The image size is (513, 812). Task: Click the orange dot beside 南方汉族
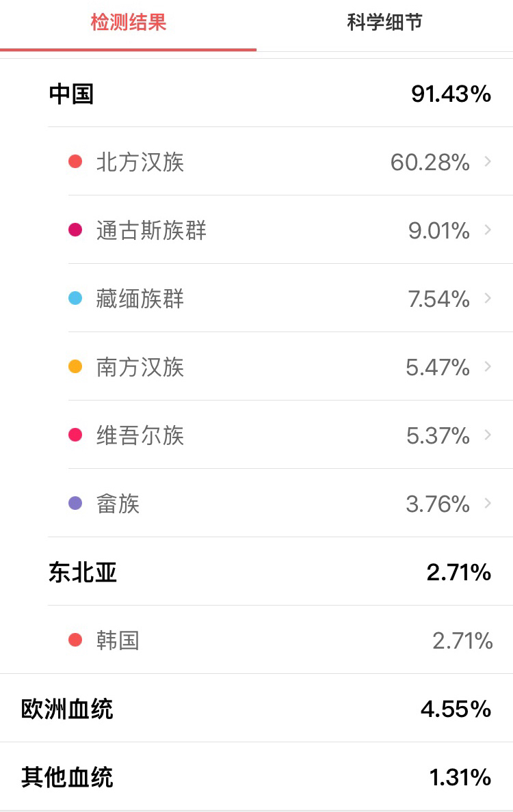pyautogui.click(x=75, y=367)
